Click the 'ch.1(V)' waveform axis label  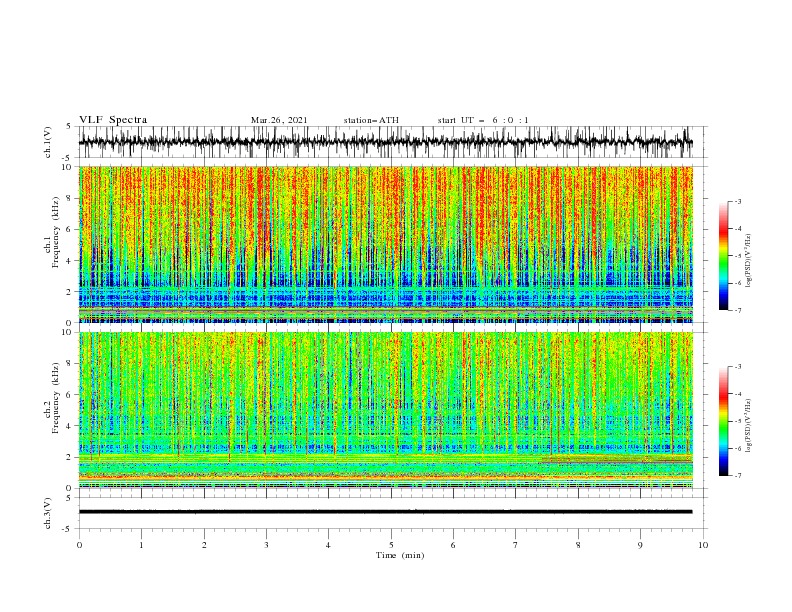(x=48, y=142)
